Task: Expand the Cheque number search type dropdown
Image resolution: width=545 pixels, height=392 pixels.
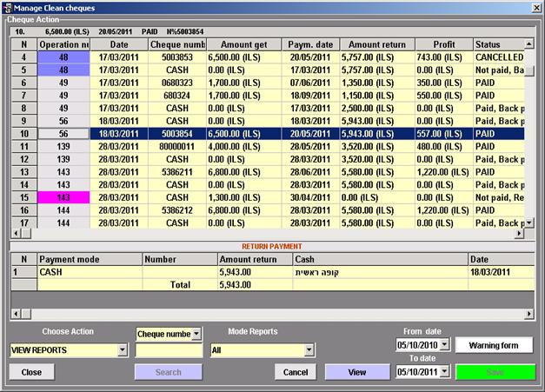Action: pyautogui.click(x=196, y=333)
